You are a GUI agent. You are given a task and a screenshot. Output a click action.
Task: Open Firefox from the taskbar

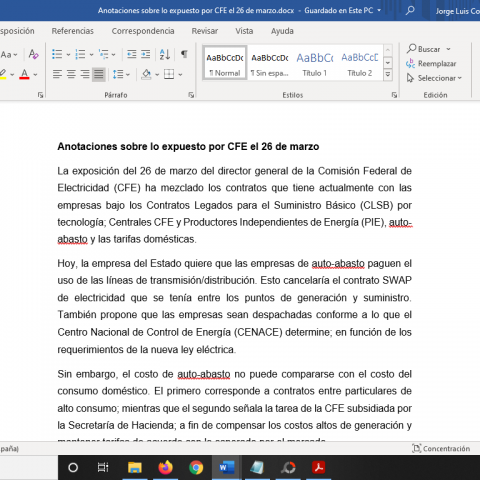(x=165, y=467)
